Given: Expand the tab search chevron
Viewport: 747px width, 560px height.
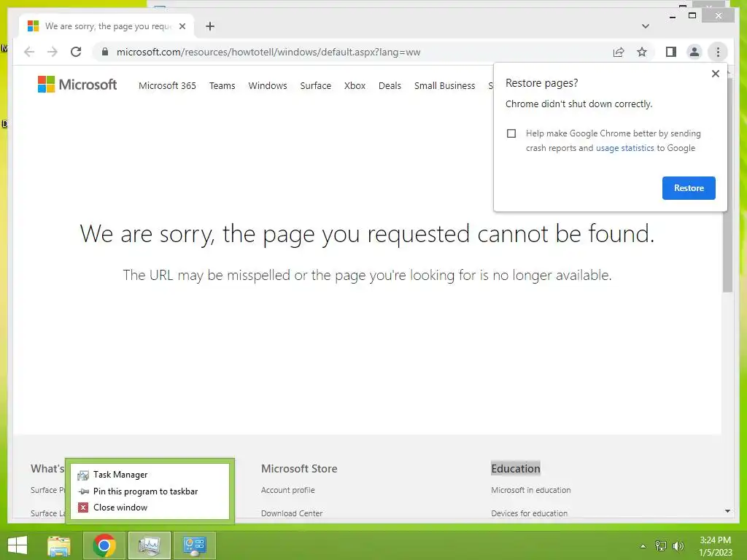Looking at the screenshot, I should [x=645, y=26].
